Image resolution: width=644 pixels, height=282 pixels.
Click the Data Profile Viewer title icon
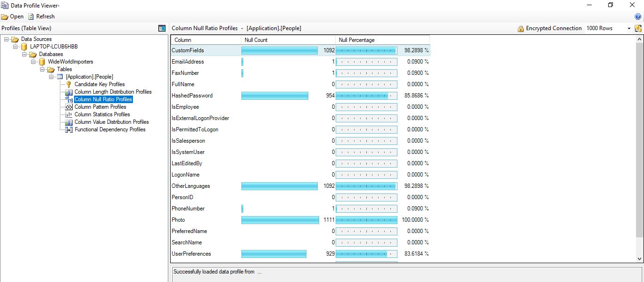tap(5, 5)
